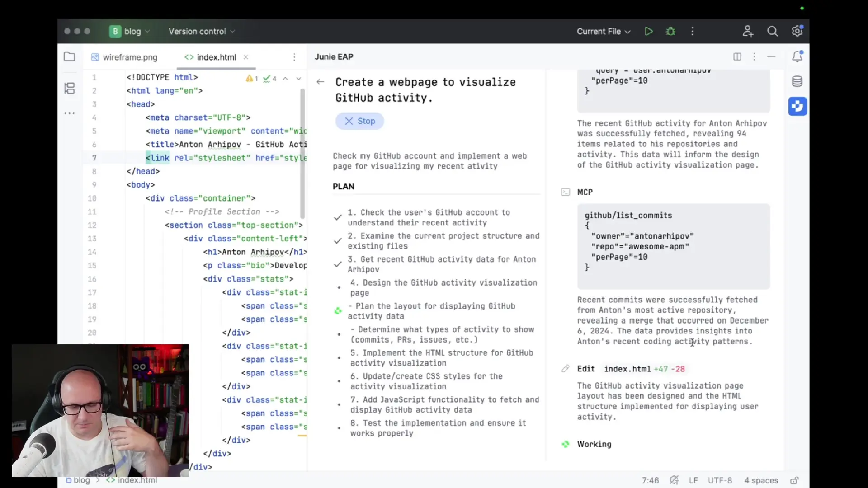Open the Structure tool window icon
Viewport: 868px width, 488px height.
(70, 88)
